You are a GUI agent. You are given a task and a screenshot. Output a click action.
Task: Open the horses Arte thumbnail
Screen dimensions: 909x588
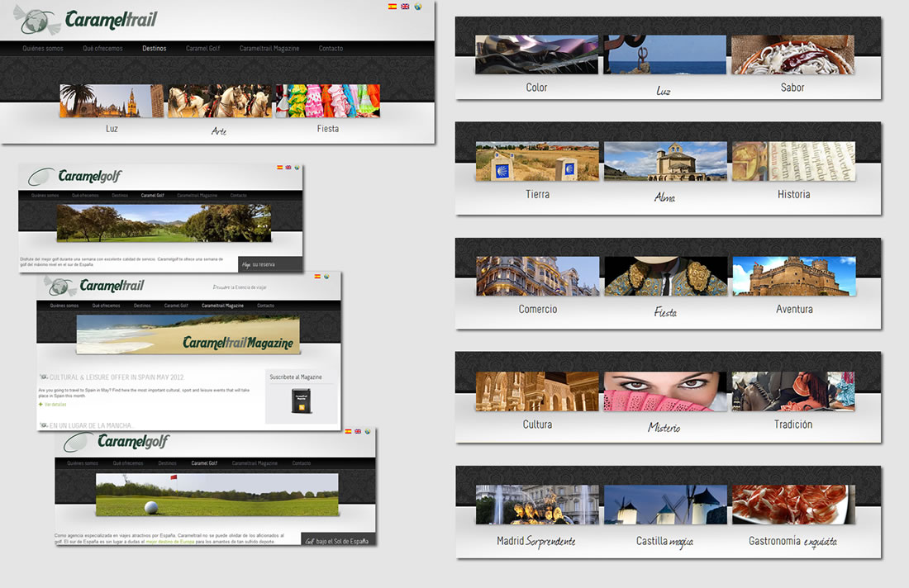(219, 101)
